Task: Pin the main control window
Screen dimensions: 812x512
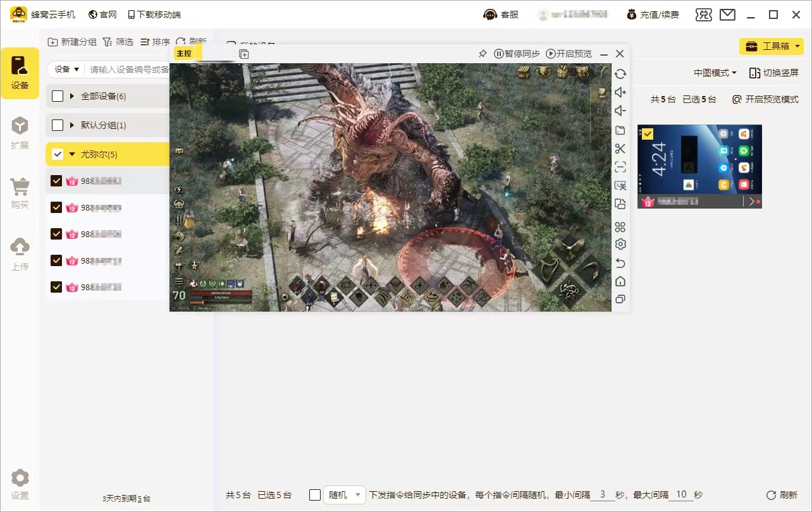Action: (483, 54)
